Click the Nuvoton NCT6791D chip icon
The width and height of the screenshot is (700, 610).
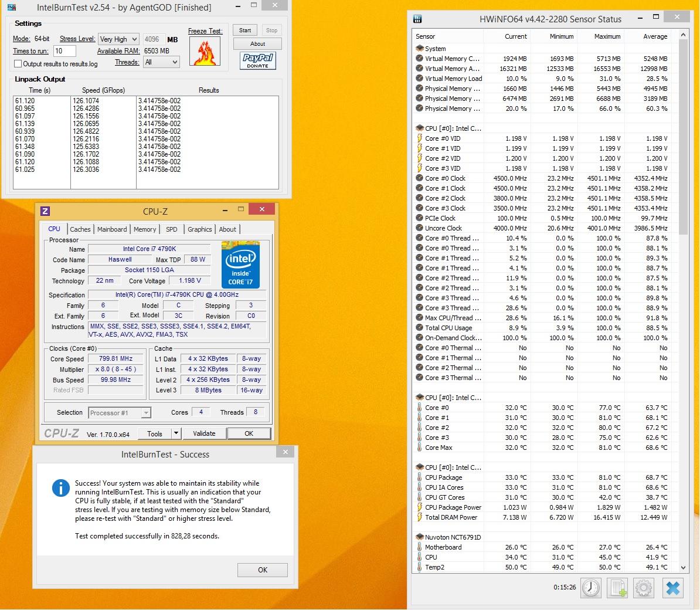419,537
